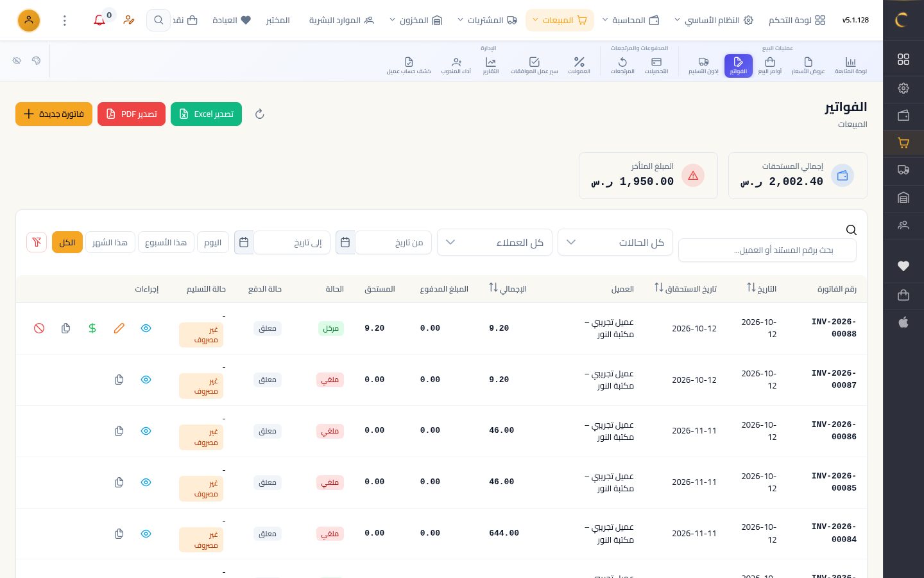Image resolution: width=924 pixels, height=578 pixels.
Task: Click the تصدير PDF button
Action: 132,114
